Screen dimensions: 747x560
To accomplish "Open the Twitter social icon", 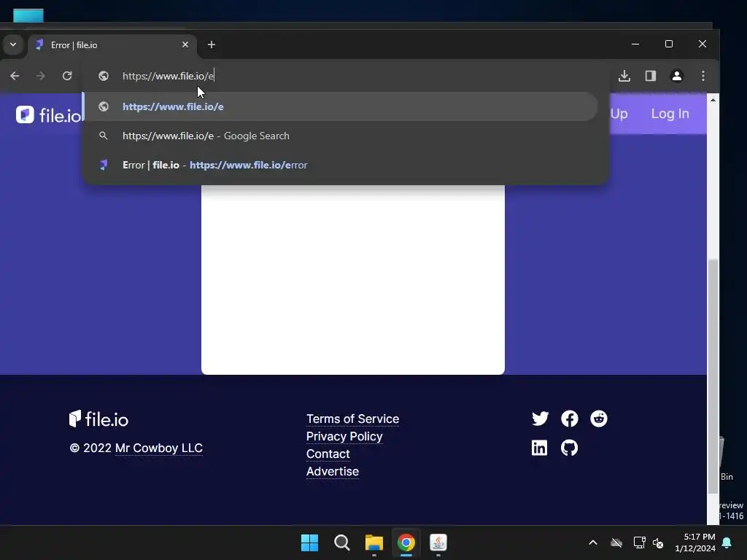I will [541, 419].
